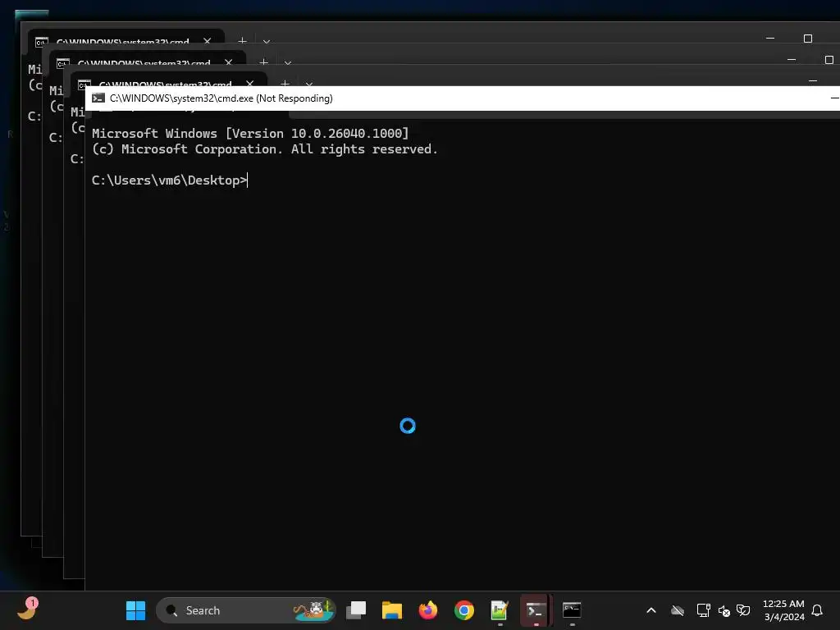
Task: Add a new tab in the nearest Terminal window
Action: [x=285, y=84]
